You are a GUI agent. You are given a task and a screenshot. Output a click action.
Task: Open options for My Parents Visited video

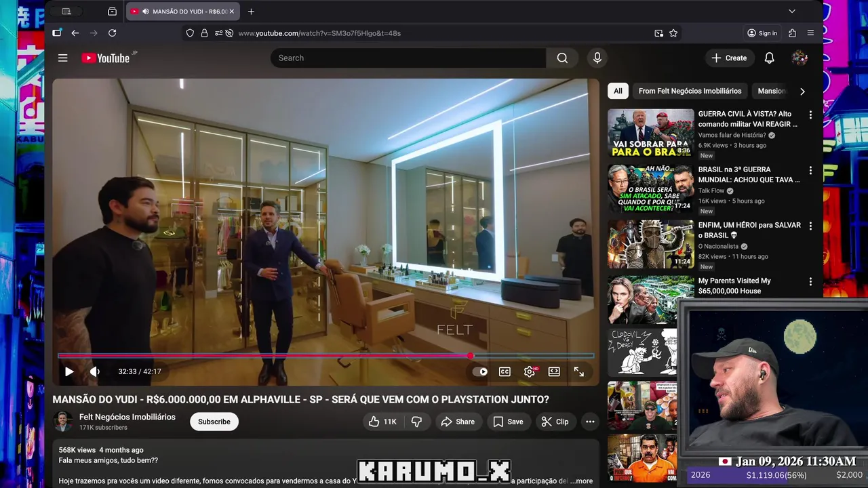tap(810, 282)
